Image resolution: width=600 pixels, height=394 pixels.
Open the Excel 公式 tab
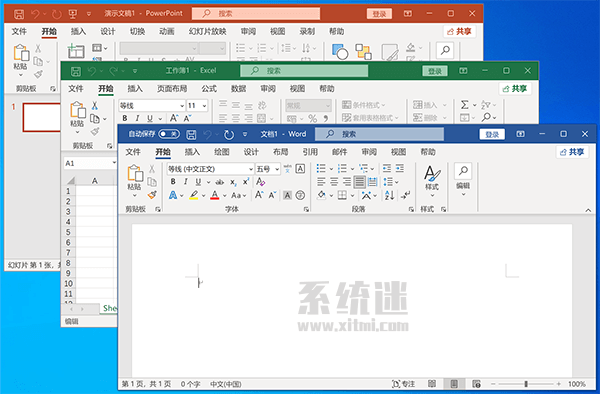[x=209, y=89]
